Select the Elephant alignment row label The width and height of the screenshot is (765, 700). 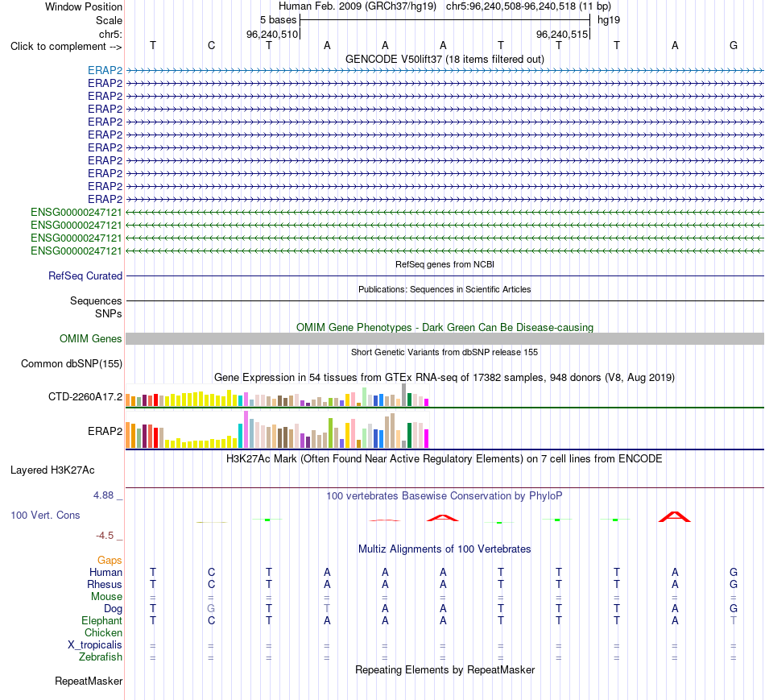pos(102,620)
